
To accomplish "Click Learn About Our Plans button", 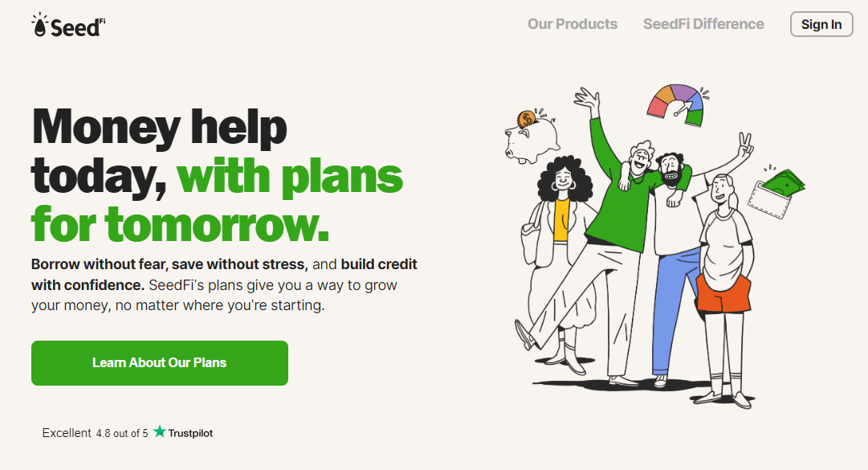I will pos(160,363).
